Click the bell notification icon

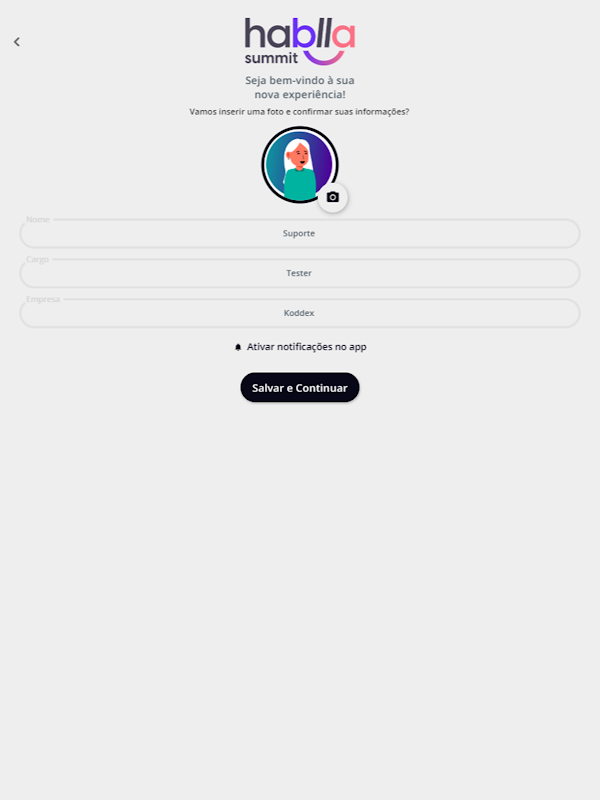pos(238,347)
